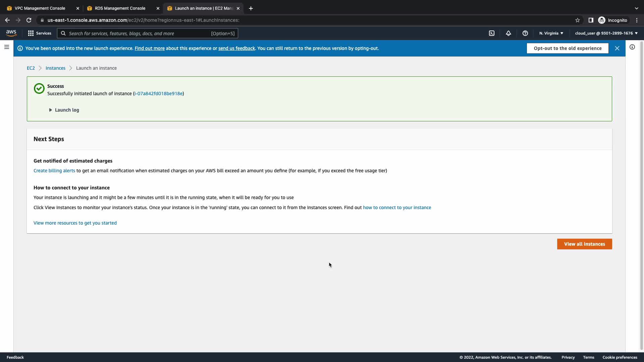
Task: Click the info panel icon at right
Action: point(632,47)
